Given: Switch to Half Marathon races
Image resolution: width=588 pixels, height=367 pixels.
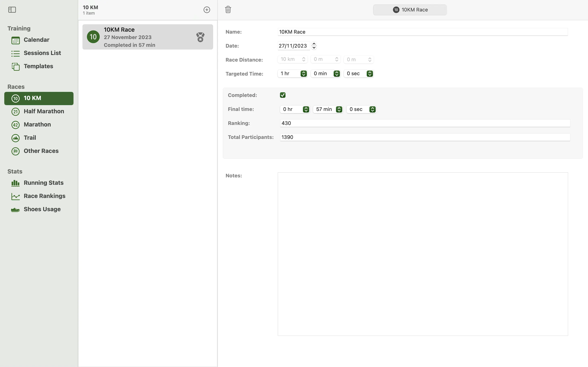Looking at the screenshot, I should [44, 111].
